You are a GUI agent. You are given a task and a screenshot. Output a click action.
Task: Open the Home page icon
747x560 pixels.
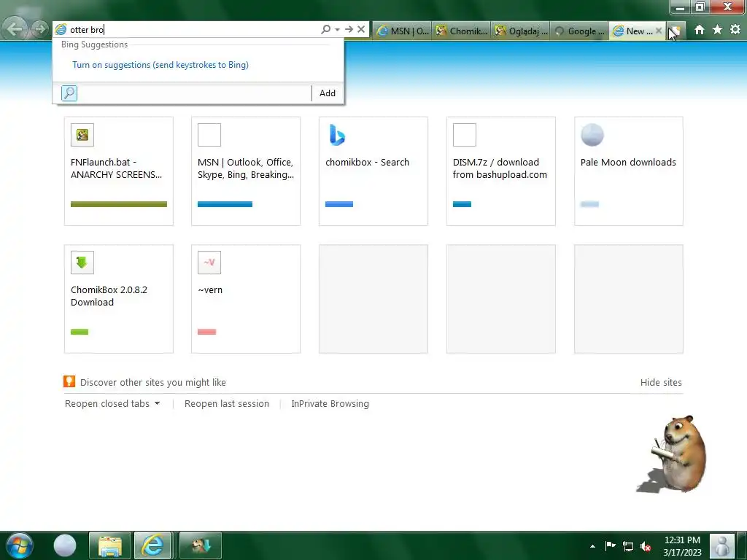pyautogui.click(x=700, y=30)
